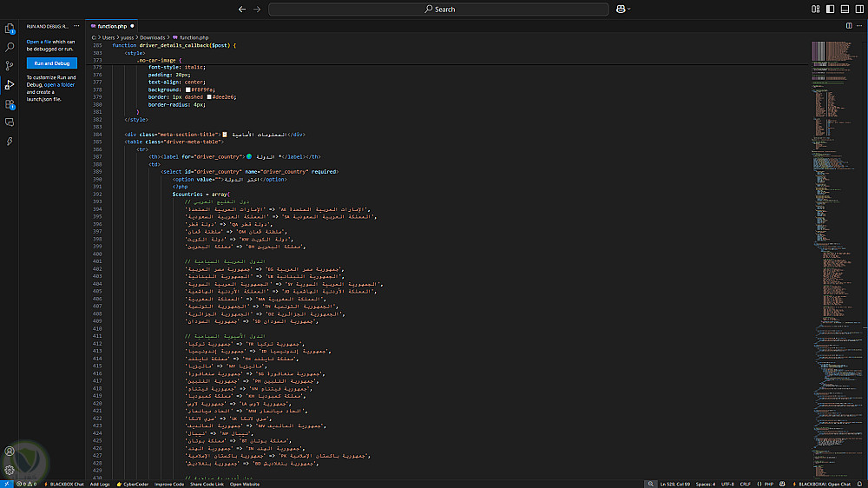Click the title bar Search field
The width and height of the screenshot is (868, 488).
point(439,9)
